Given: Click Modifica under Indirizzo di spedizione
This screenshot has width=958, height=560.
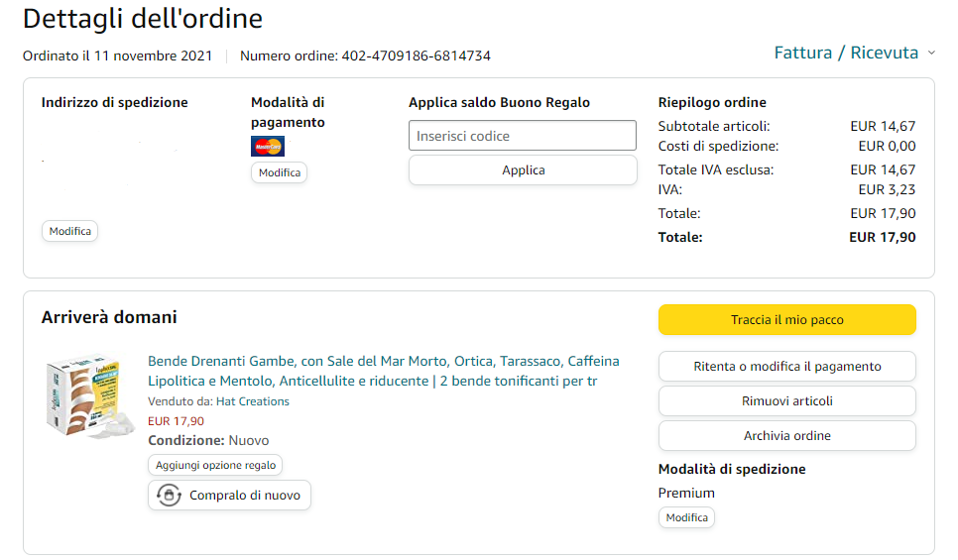Looking at the screenshot, I should 69,231.
